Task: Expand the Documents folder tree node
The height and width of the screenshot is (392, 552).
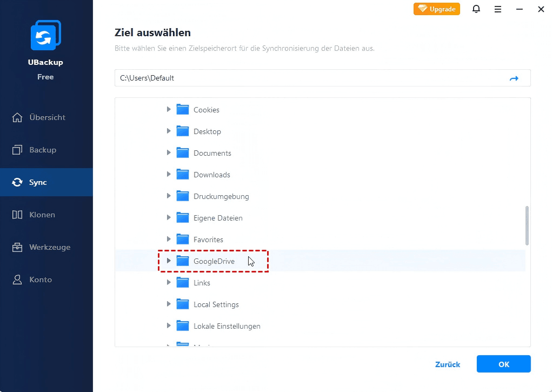Action: click(x=169, y=153)
